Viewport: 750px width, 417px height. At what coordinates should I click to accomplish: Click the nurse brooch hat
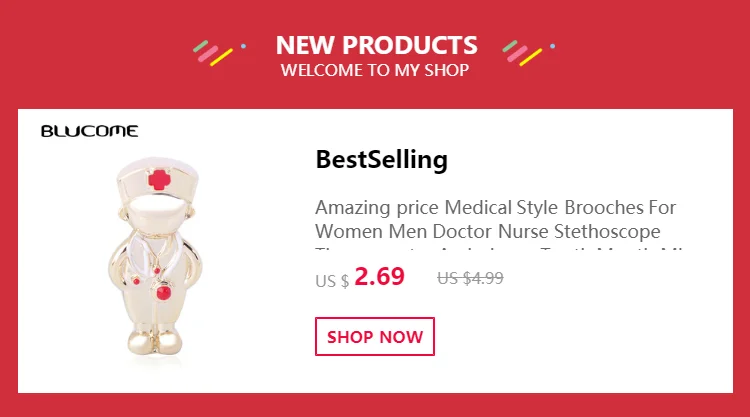click(157, 178)
